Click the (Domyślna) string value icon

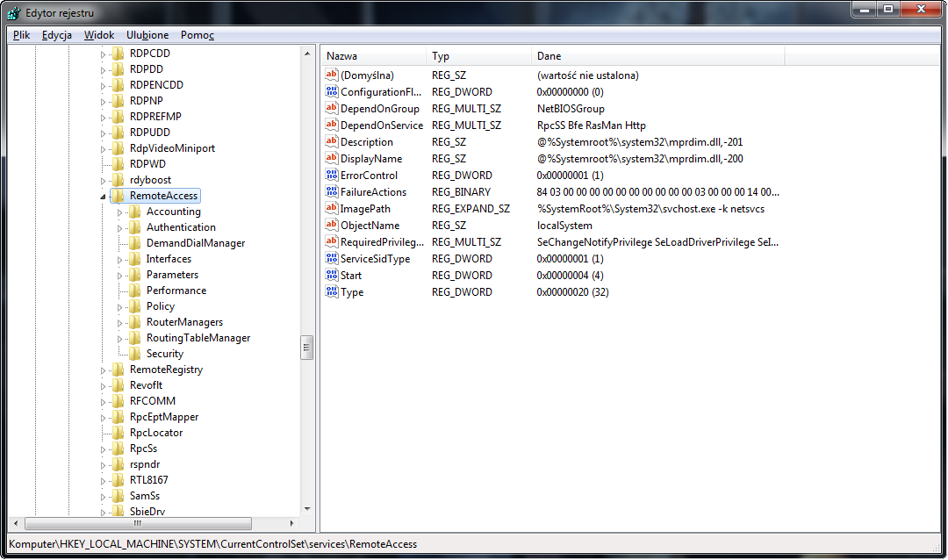(331, 75)
